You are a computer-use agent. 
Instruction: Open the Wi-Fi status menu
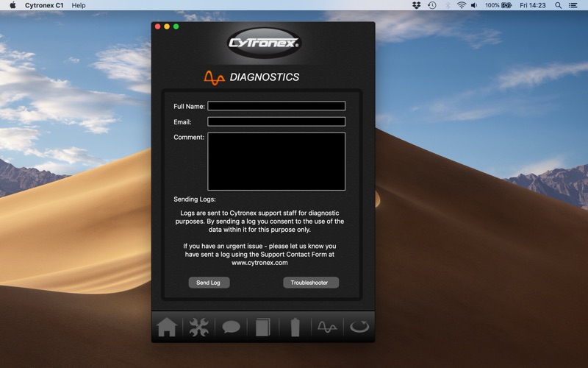click(462, 5)
